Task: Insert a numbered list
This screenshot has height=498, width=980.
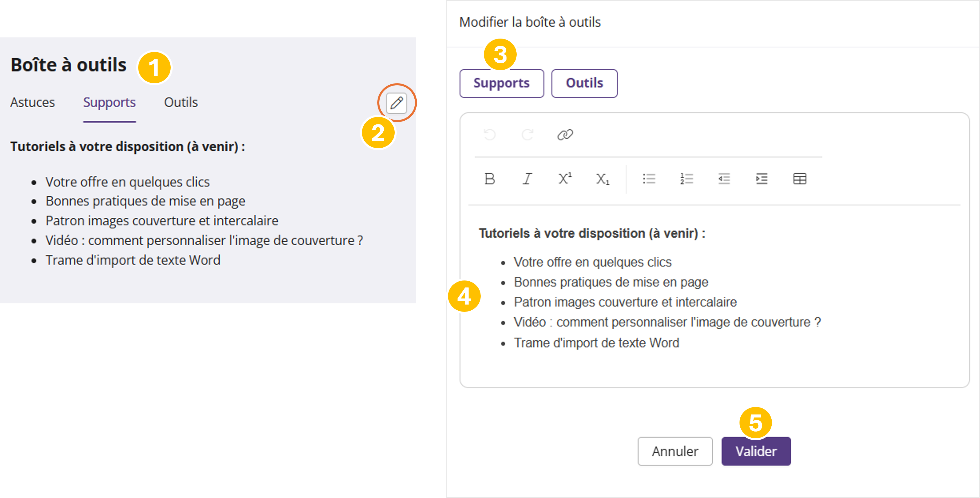Action: point(687,179)
